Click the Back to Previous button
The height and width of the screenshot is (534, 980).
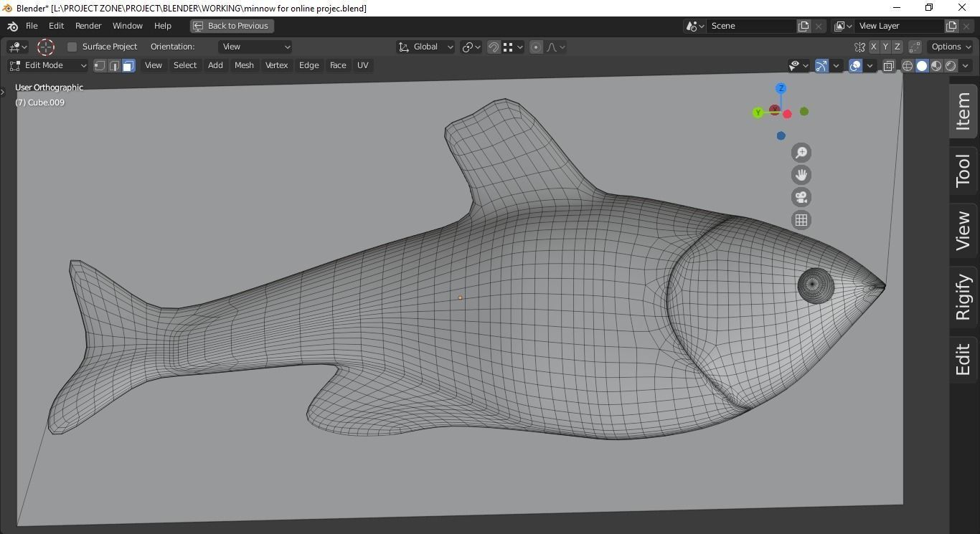(232, 26)
